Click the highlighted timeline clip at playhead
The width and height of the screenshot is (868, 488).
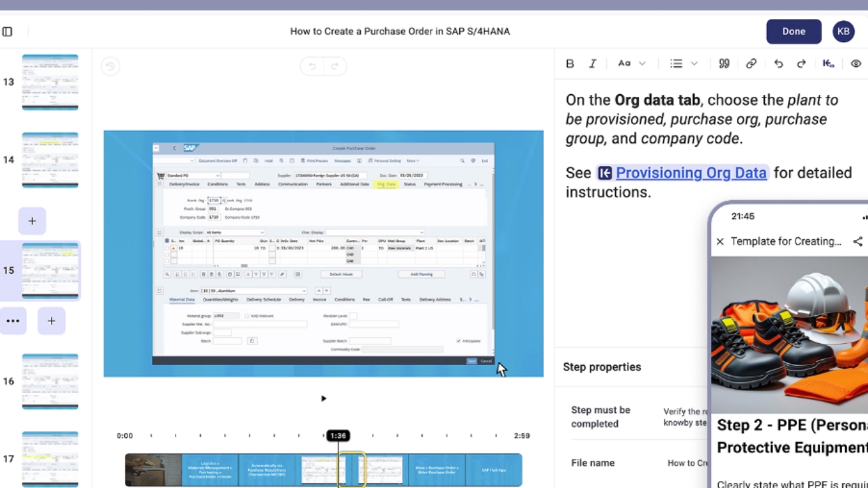[353, 470]
